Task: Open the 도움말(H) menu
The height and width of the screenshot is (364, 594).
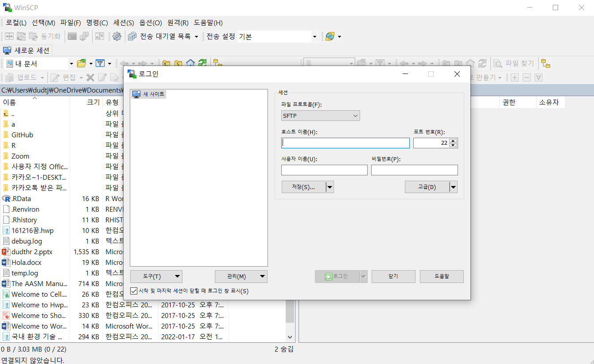Action: [208, 23]
